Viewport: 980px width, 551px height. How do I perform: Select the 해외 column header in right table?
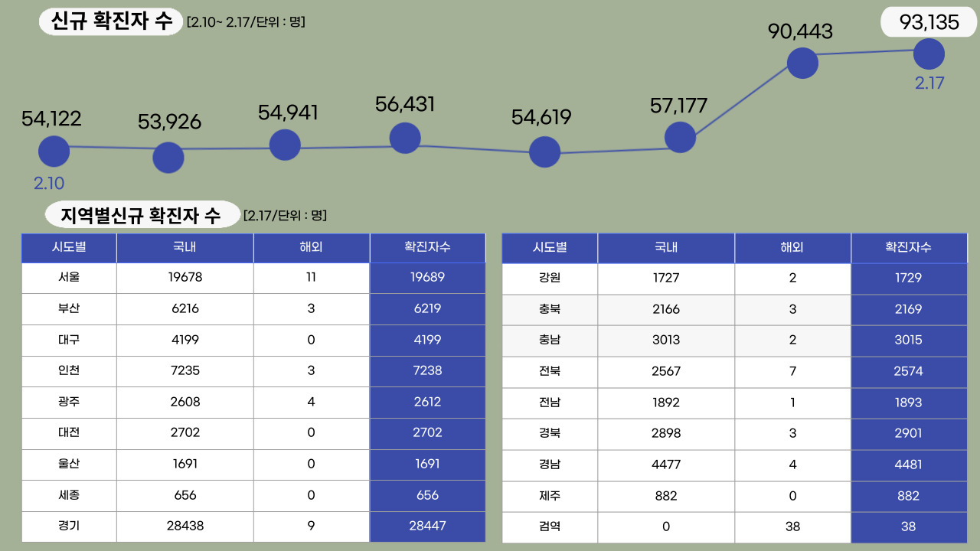pos(792,247)
